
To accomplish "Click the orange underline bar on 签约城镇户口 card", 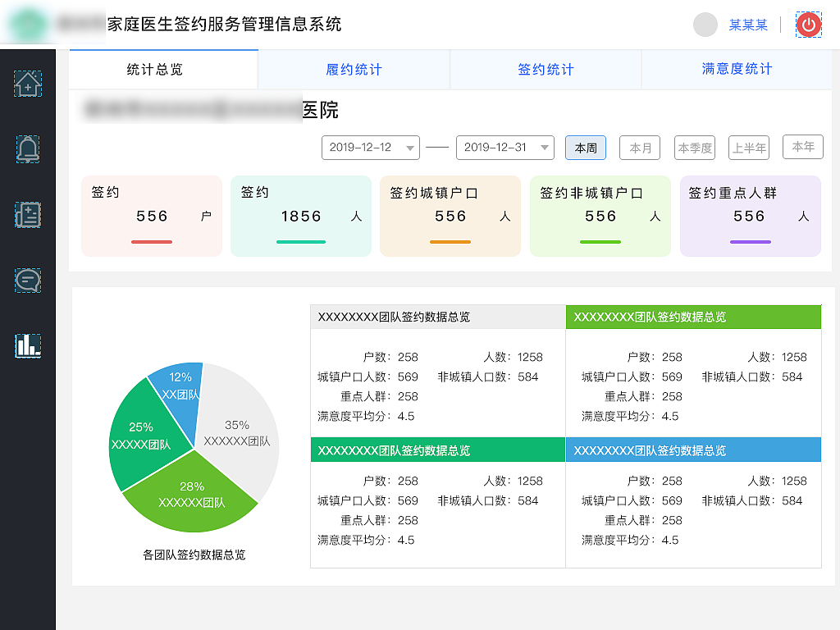I will [450, 242].
